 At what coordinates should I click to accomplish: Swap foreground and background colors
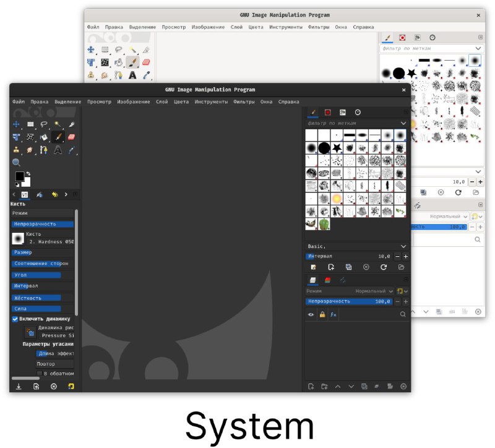pyautogui.click(x=28, y=174)
